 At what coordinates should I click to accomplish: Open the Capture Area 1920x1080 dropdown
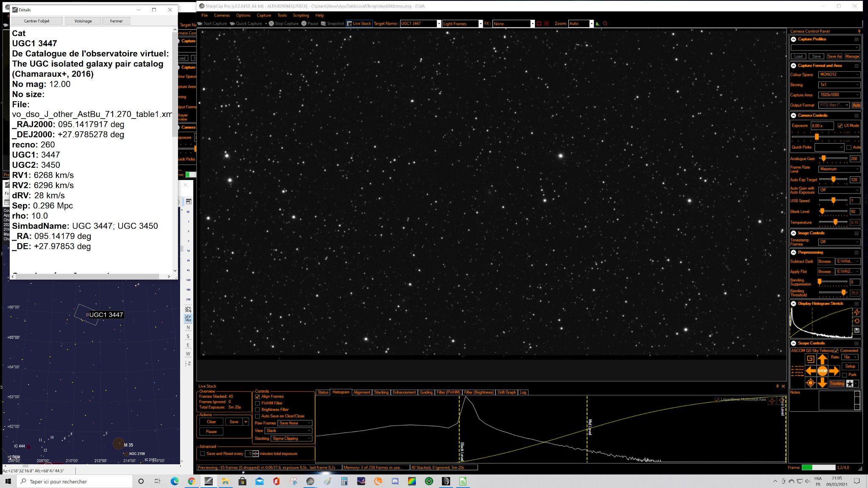pos(839,95)
